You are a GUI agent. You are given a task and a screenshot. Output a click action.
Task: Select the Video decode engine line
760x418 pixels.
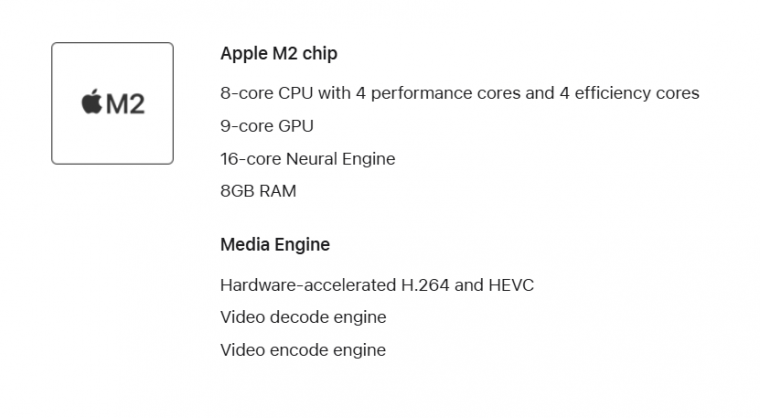pos(303,317)
